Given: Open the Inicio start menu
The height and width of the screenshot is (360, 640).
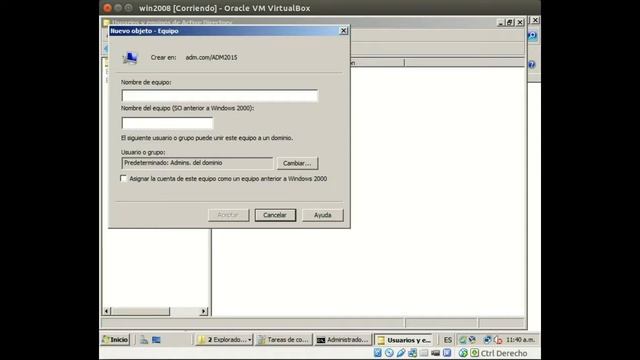Looking at the screenshot, I should (x=116, y=340).
